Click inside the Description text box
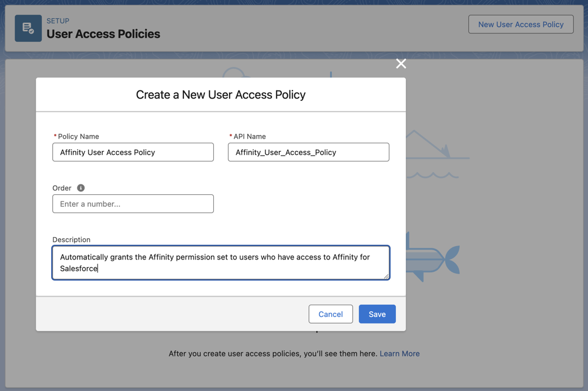Viewport: 588px width, 391px height. pos(220,263)
